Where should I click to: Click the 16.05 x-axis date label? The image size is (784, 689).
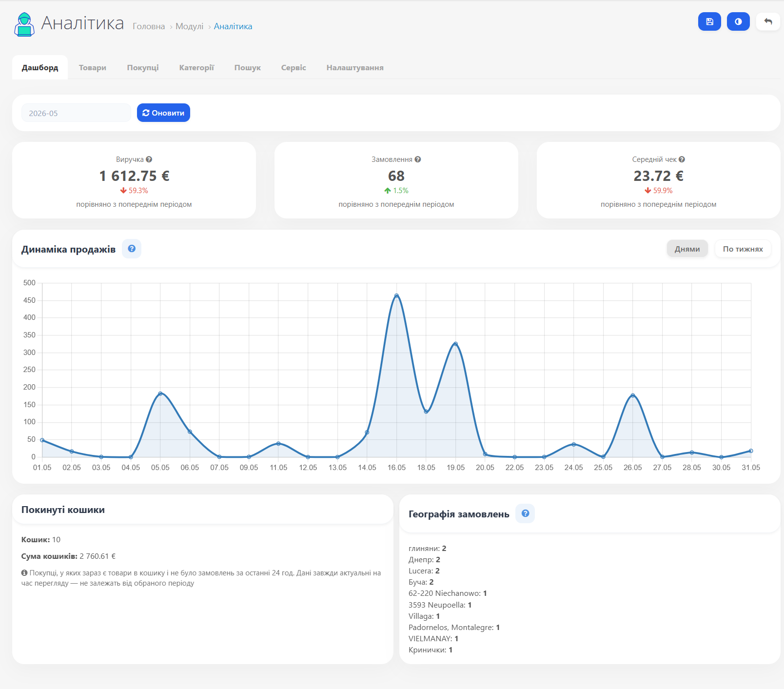pos(396,467)
